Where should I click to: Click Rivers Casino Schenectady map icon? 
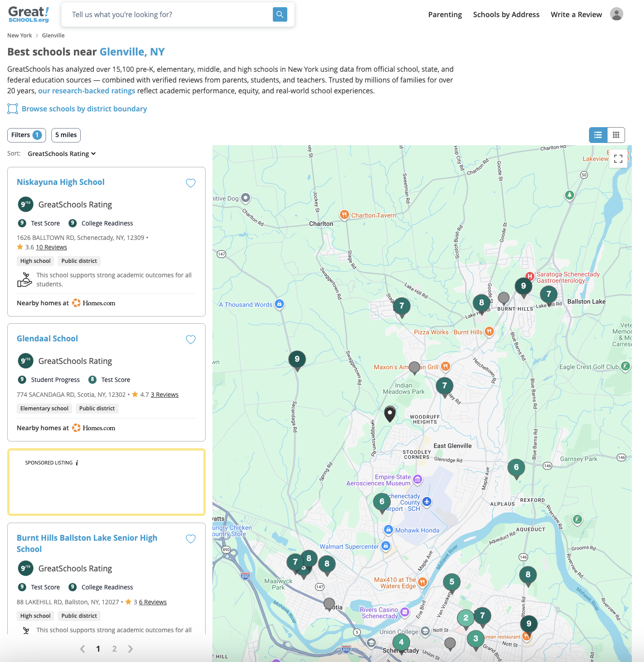405,612
